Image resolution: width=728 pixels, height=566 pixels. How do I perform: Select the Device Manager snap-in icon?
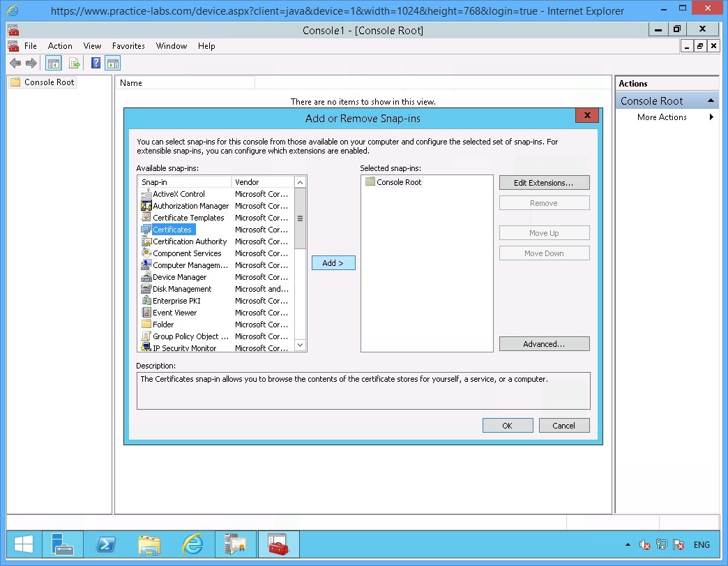point(146,276)
